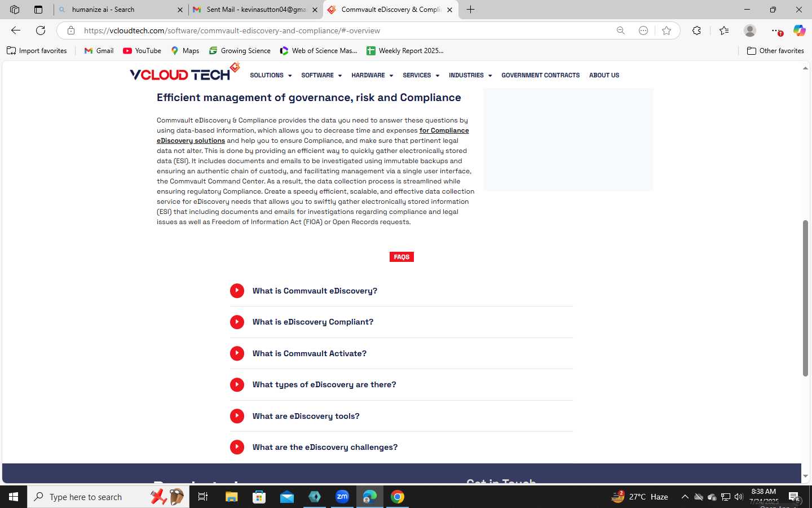Open Google Chrome from the taskbar

tap(398, 497)
